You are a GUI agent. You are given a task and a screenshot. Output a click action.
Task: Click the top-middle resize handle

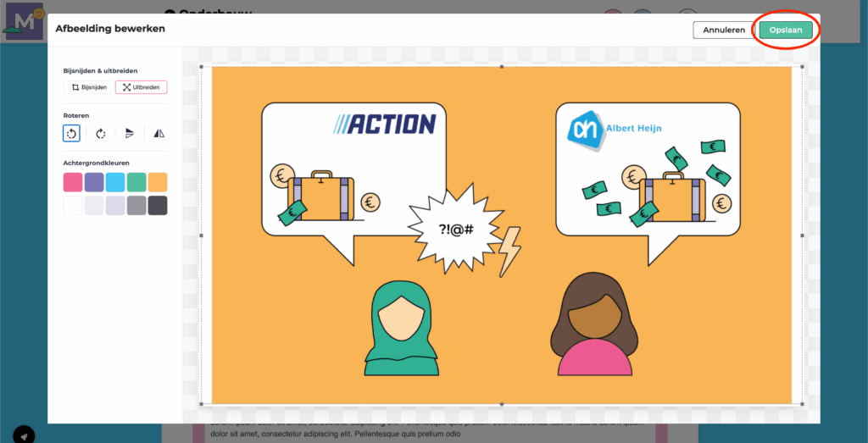(x=502, y=67)
